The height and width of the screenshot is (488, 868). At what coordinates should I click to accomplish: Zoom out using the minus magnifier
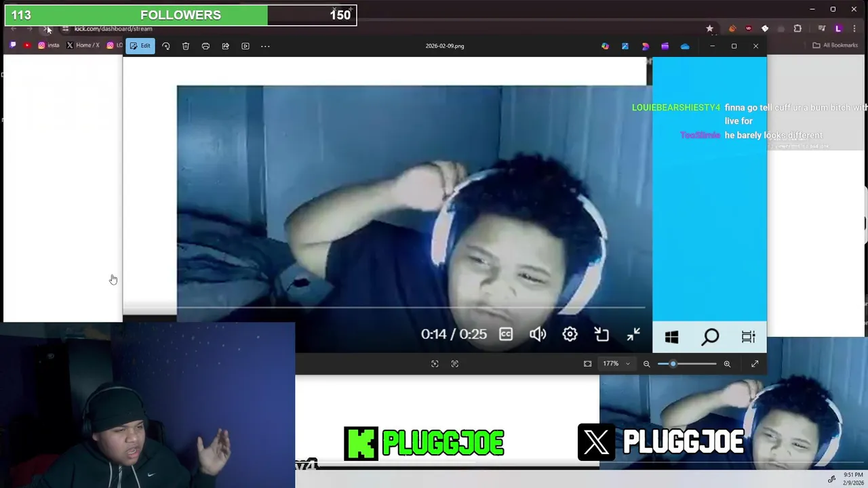point(646,364)
